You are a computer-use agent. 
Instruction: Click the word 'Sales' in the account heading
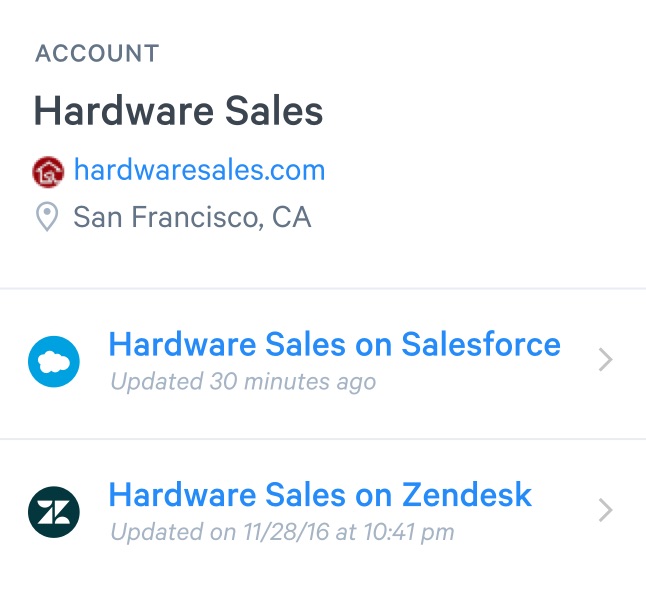(x=274, y=110)
